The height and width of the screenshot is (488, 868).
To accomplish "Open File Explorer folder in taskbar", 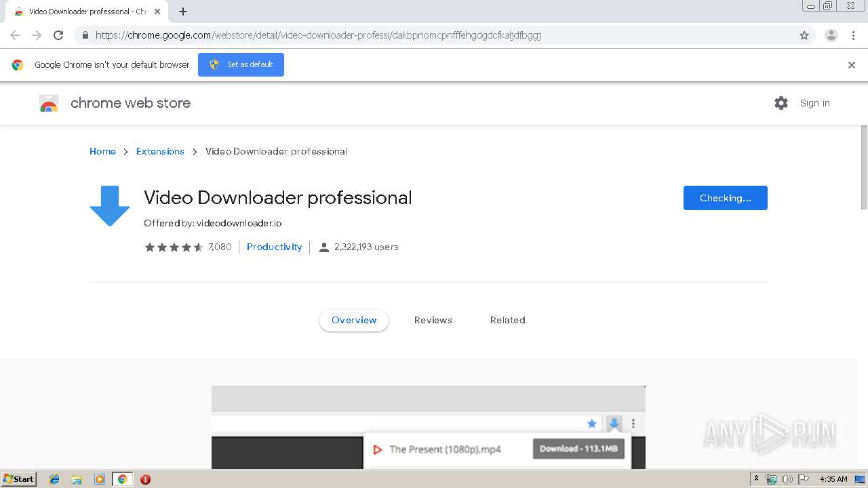I will (x=77, y=479).
